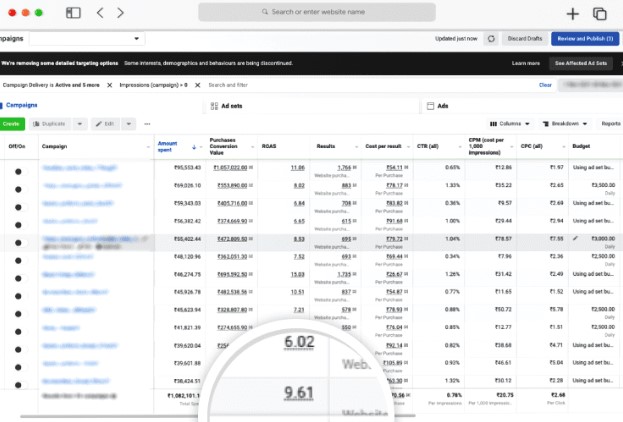Expand the Duplicate dropdown arrow
The height and width of the screenshot is (422, 623).
tap(79, 123)
